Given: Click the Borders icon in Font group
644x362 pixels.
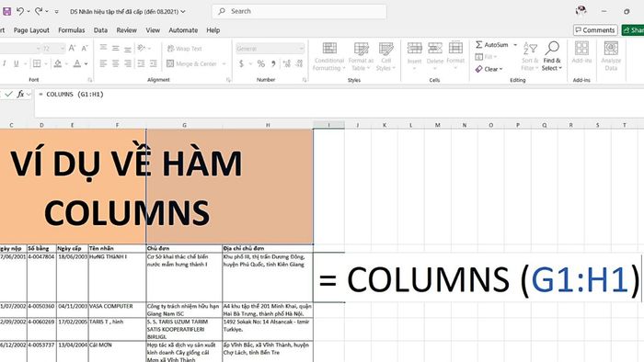Looking at the screenshot, I should click(37, 63).
